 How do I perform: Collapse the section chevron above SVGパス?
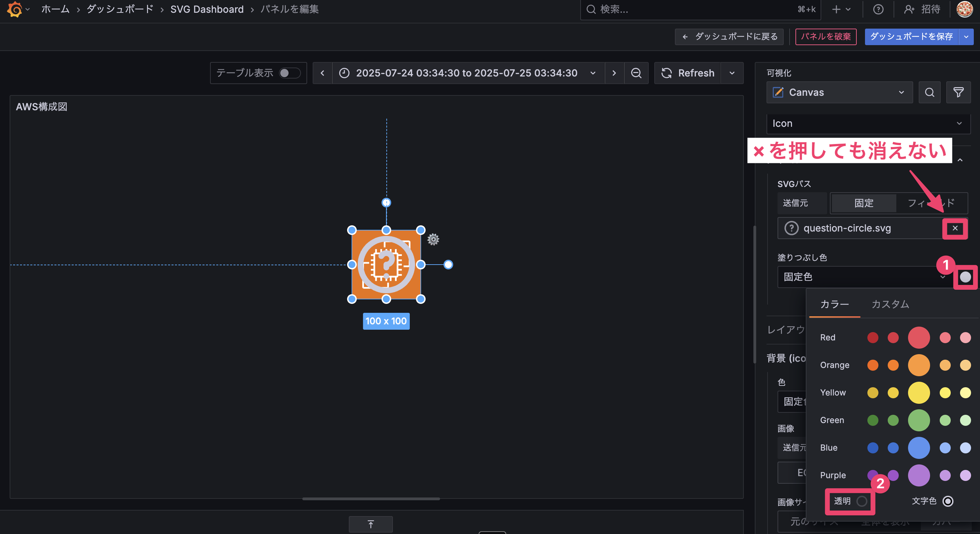pyautogui.click(x=960, y=160)
